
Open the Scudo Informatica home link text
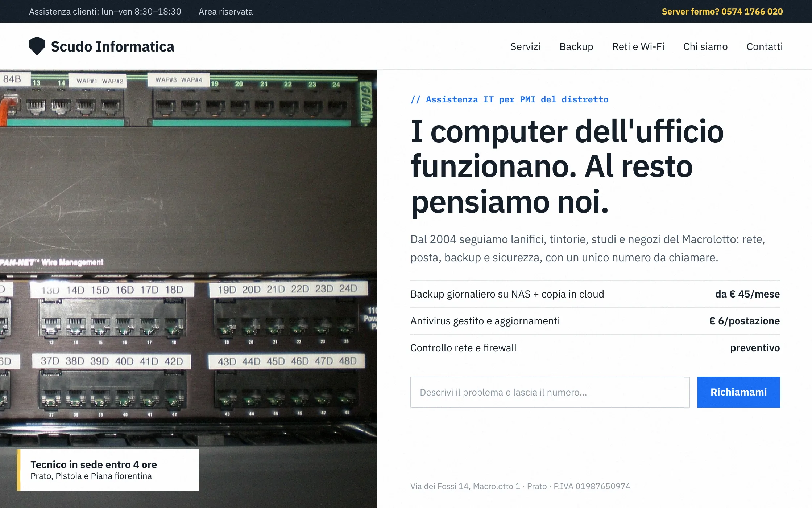[112, 46]
